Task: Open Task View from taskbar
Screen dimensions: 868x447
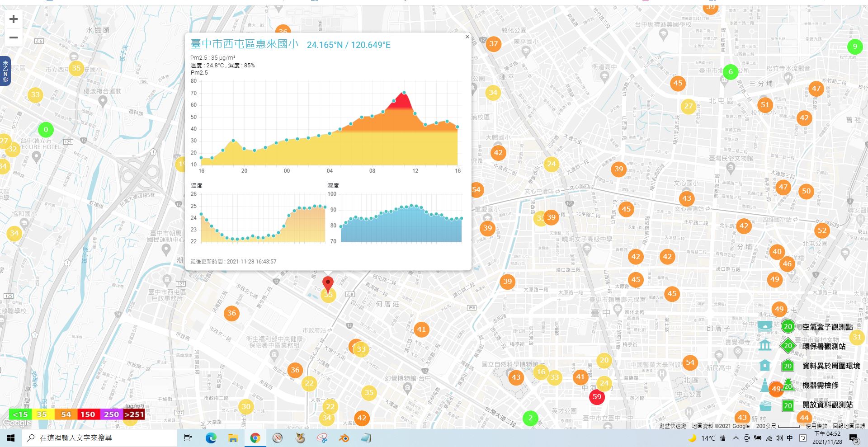Action: click(x=188, y=438)
